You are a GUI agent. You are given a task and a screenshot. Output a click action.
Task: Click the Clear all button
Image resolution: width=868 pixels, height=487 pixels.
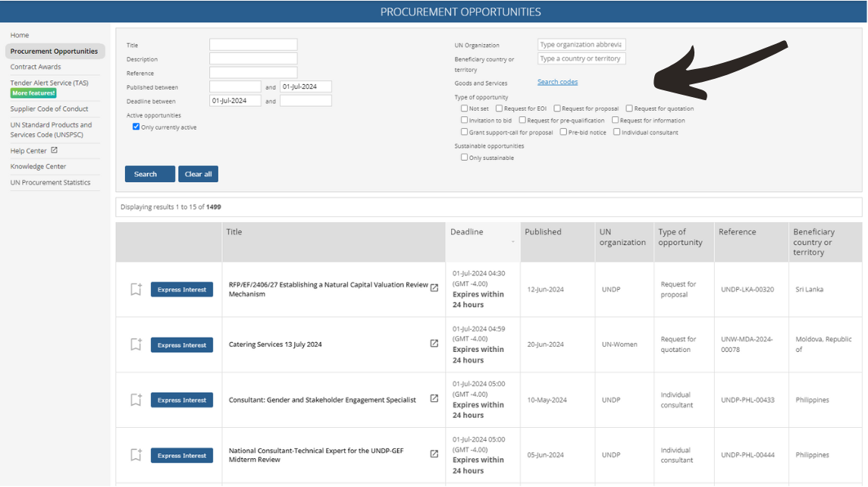[198, 174]
